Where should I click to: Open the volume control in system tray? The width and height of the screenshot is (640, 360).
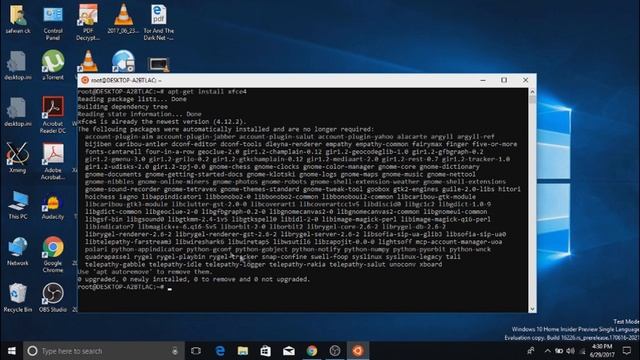point(571,351)
